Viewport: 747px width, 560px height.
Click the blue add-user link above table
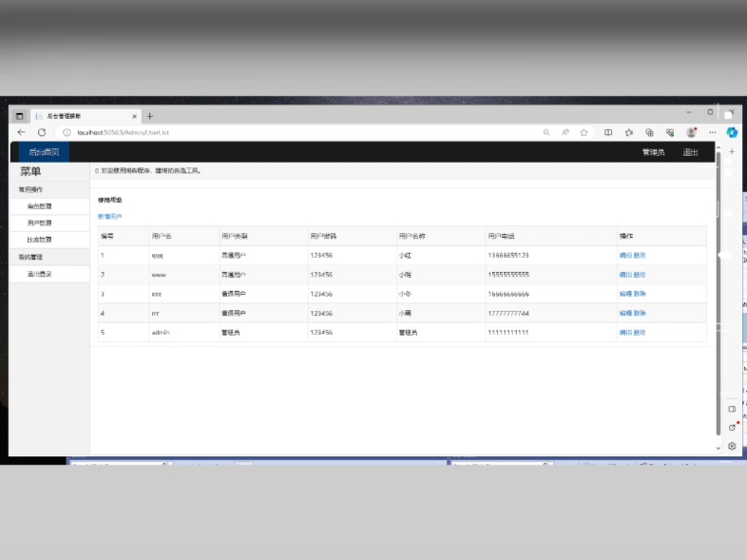tap(109, 217)
